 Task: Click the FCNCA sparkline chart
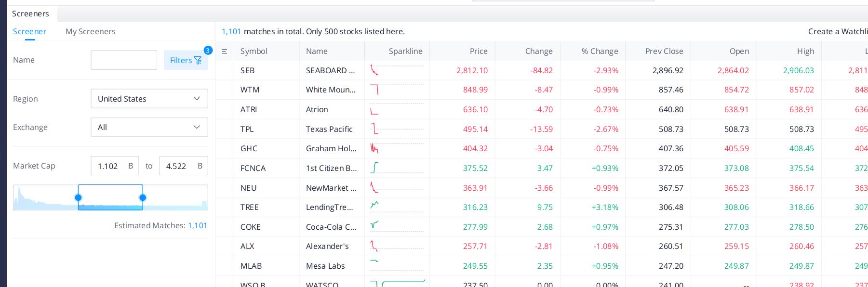click(x=397, y=168)
